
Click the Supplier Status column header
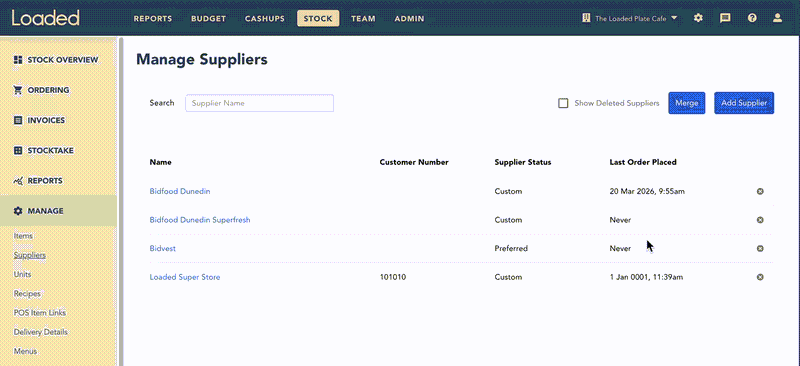pyautogui.click(x=523, y=162)
